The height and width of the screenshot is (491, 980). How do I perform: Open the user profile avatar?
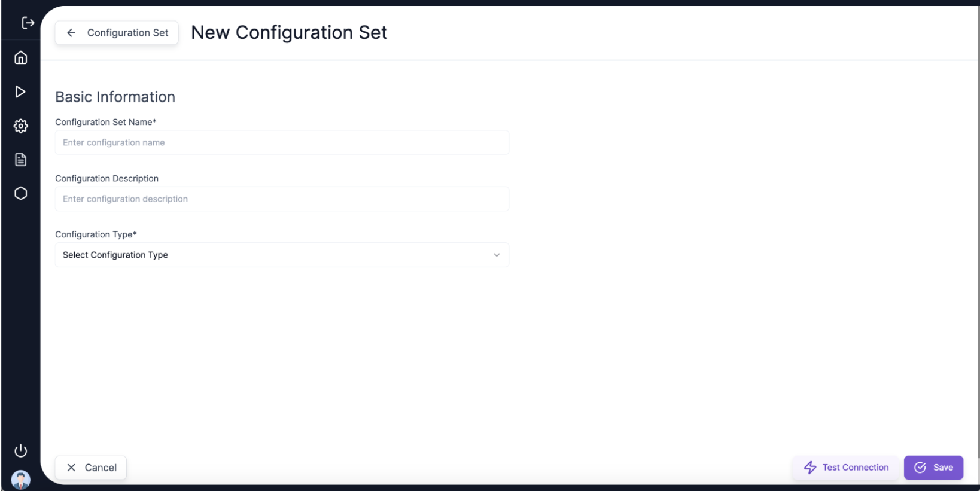point(21,479)
